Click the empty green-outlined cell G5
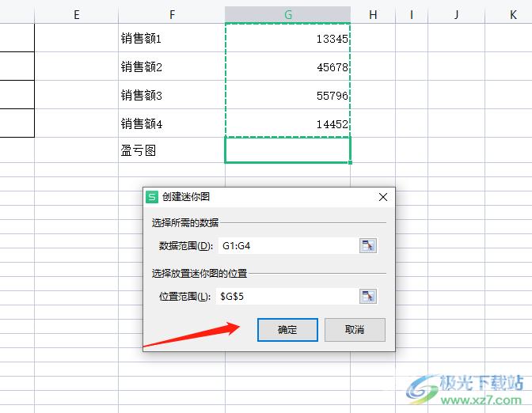 287,150
